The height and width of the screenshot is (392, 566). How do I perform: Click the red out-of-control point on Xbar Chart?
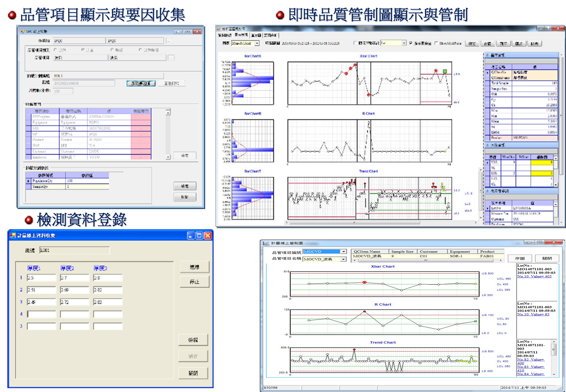click(364, 282)
